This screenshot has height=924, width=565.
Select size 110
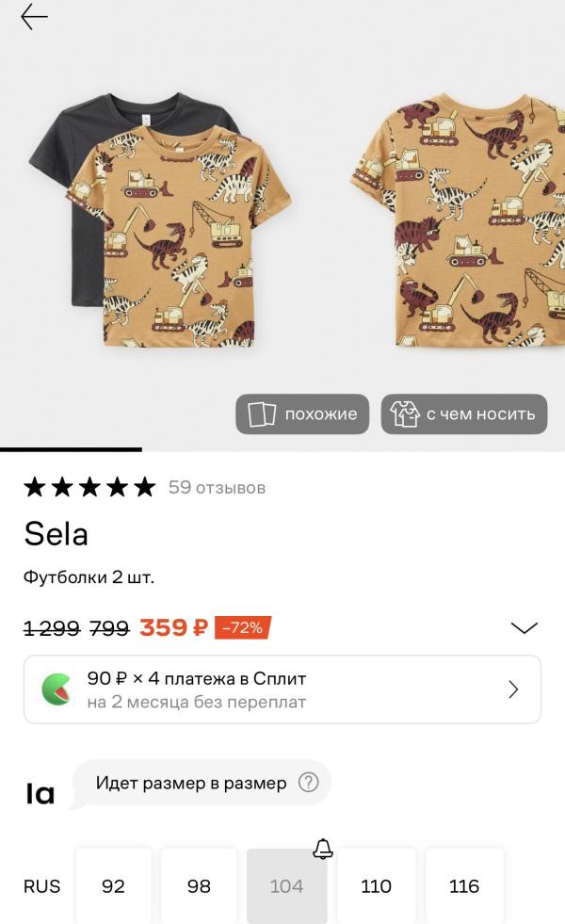pyautogui.click(x=376, y=886)
